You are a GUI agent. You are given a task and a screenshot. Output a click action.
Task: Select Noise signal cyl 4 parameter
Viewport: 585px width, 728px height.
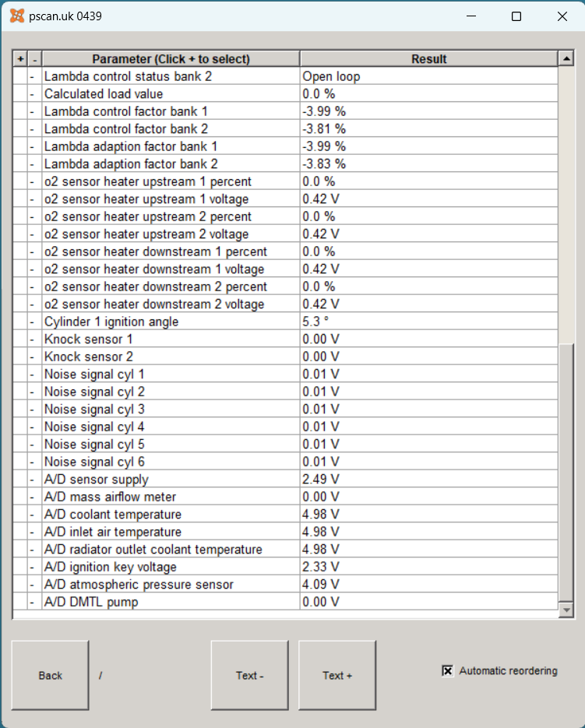(171, 427)
